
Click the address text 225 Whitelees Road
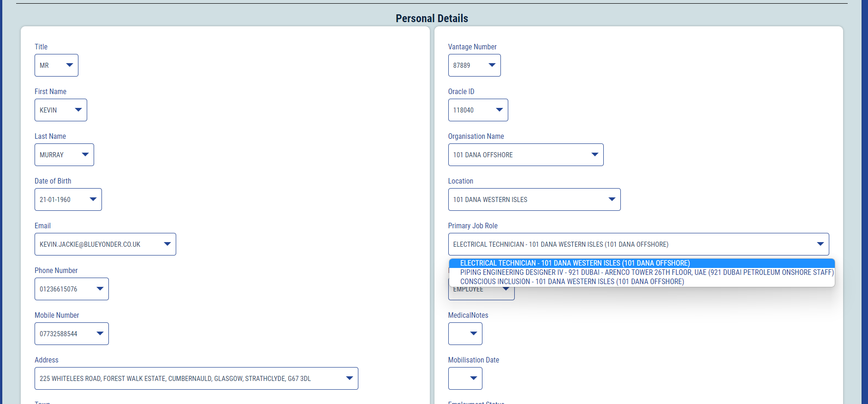point(175,379)
